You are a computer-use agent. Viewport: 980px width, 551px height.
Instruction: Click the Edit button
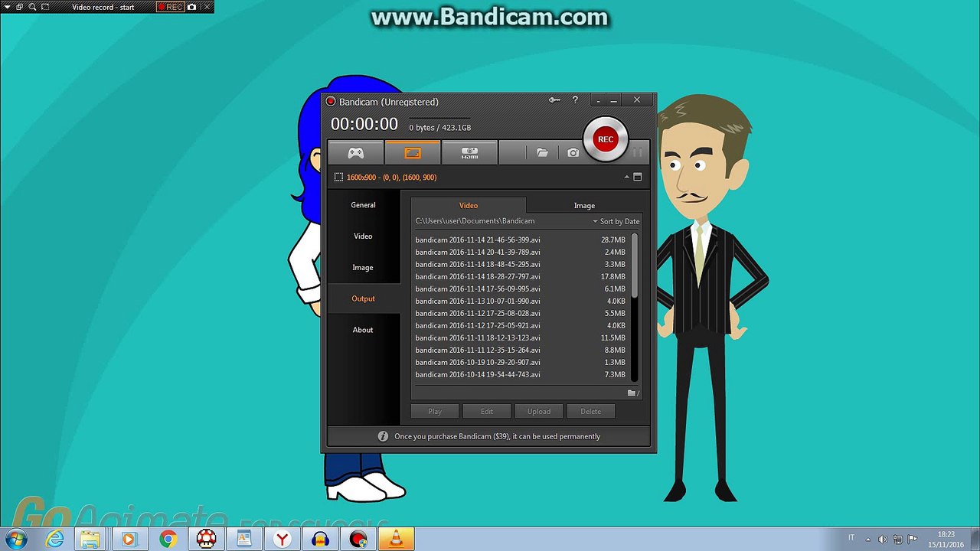pos(487,412)
